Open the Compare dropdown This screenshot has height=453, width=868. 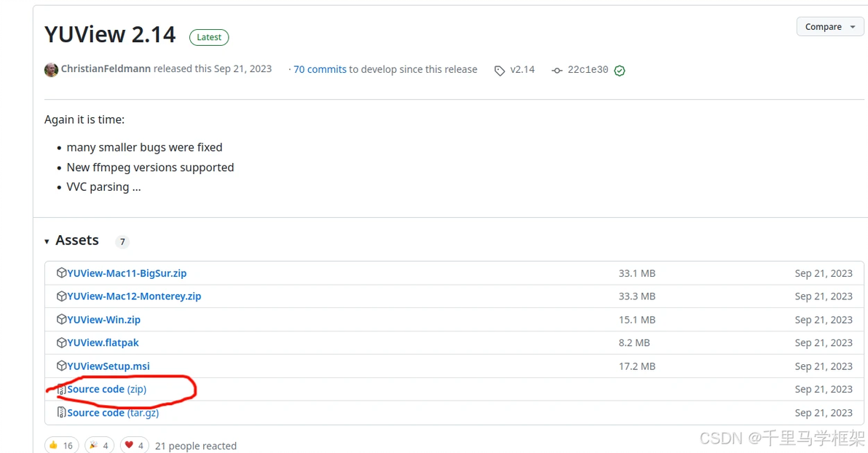coord(829,27)
